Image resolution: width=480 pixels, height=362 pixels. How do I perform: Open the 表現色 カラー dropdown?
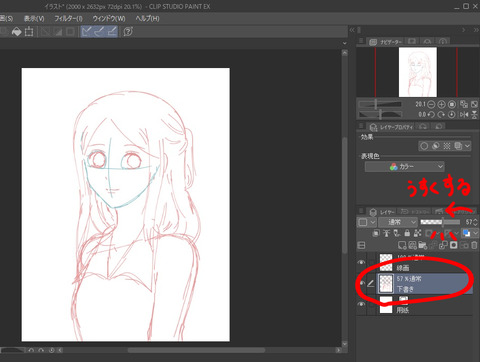(405, 166)
